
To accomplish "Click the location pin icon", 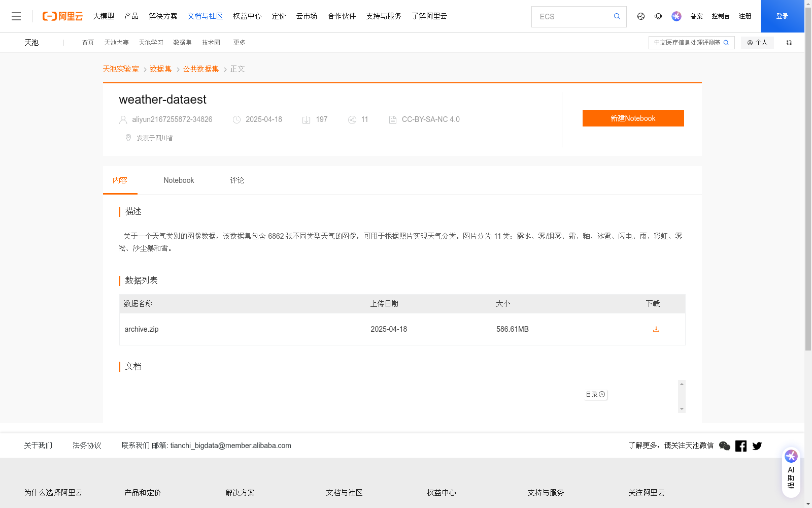I will click(x=128, y=138).
